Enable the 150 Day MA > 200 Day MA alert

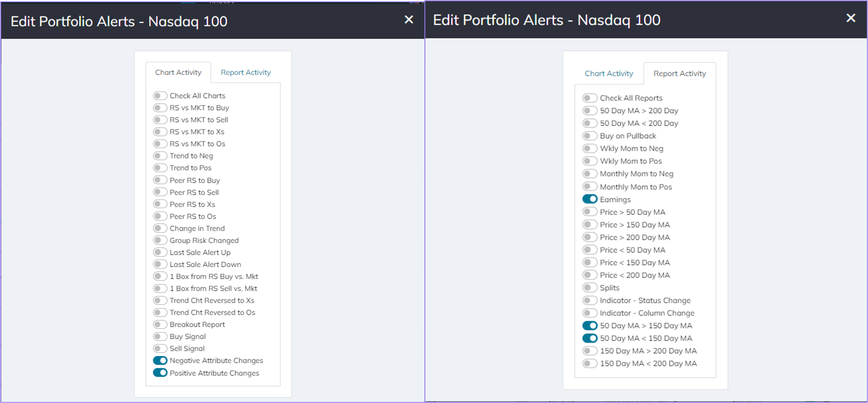[x=590, y=351]
